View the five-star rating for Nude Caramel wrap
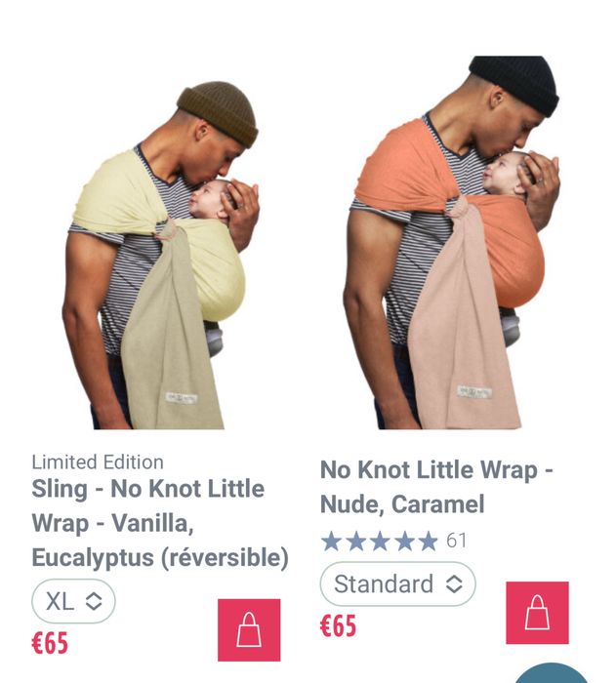 point(379,541)
